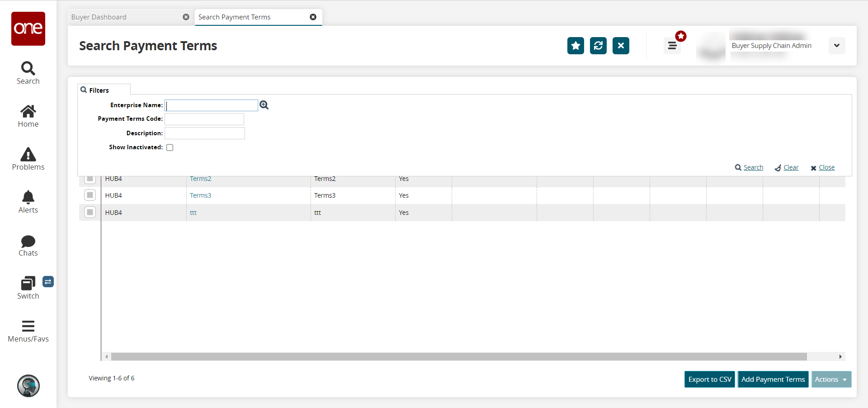Open the Terms3 payment terms link
Viewport: 868px width, 408px height.
pos(200,195)
